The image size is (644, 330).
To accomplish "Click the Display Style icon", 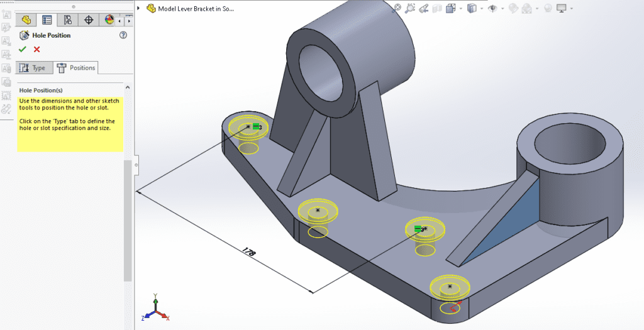I will tap(472, 8).
